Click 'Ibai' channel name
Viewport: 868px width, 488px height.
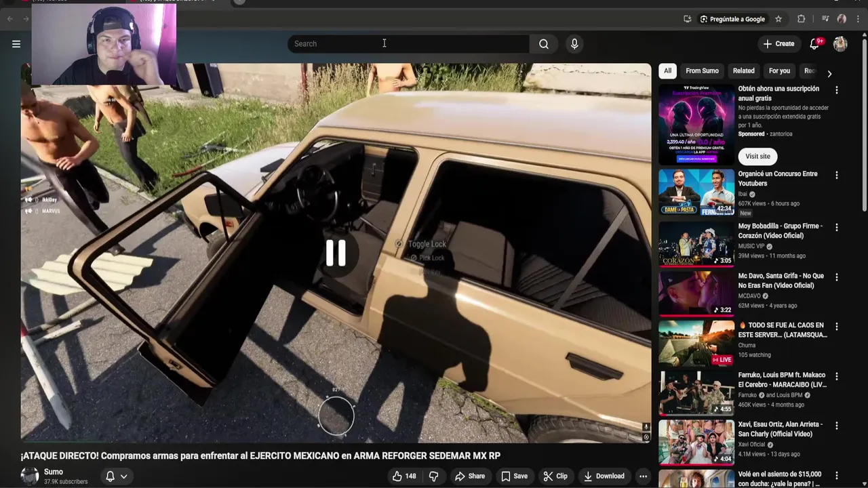(x=743, y=195)
